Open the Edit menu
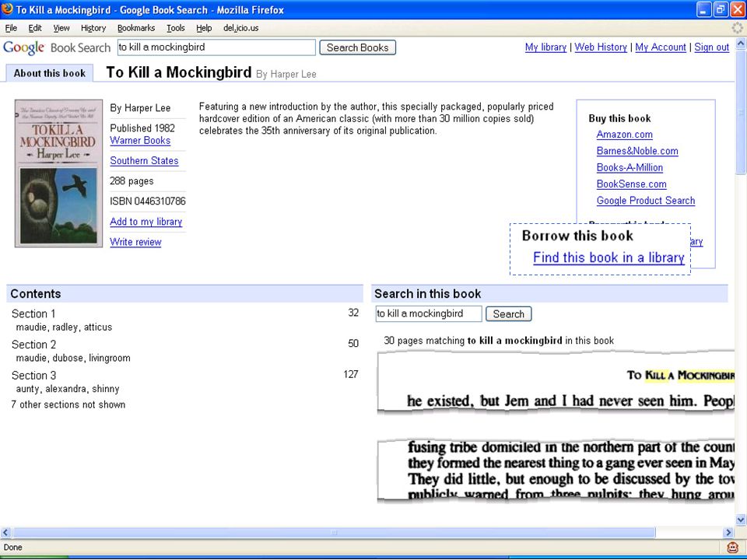 click(x=35, y=28)
